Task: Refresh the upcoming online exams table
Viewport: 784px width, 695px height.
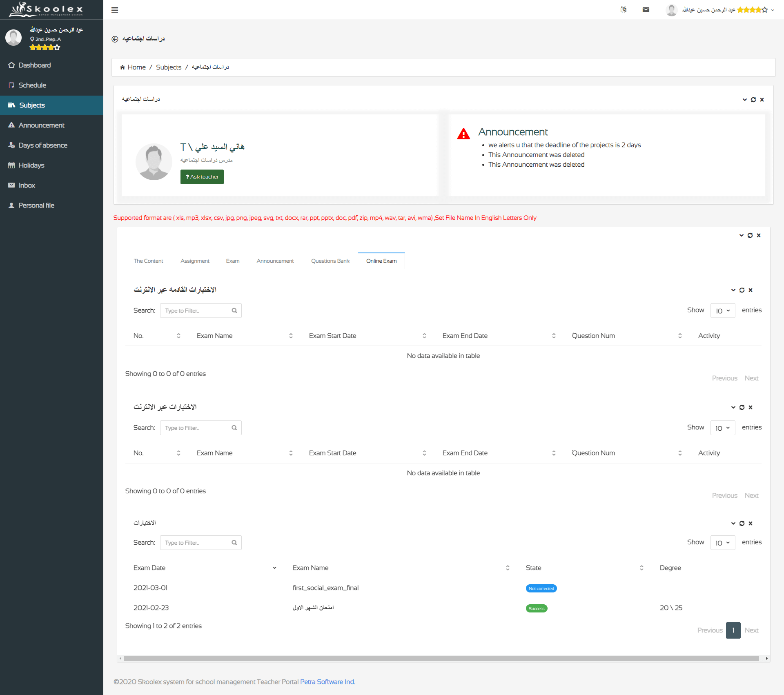Action: point(742,290)
